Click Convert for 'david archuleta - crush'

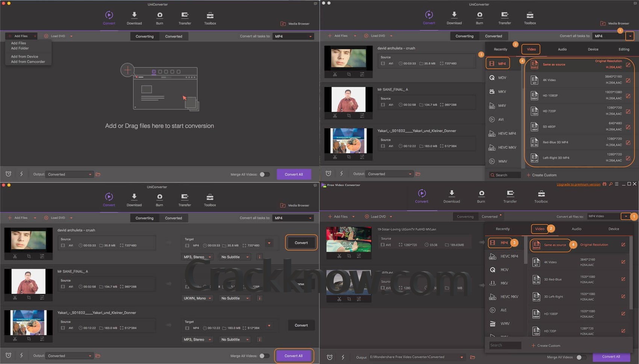coord(301,243)
